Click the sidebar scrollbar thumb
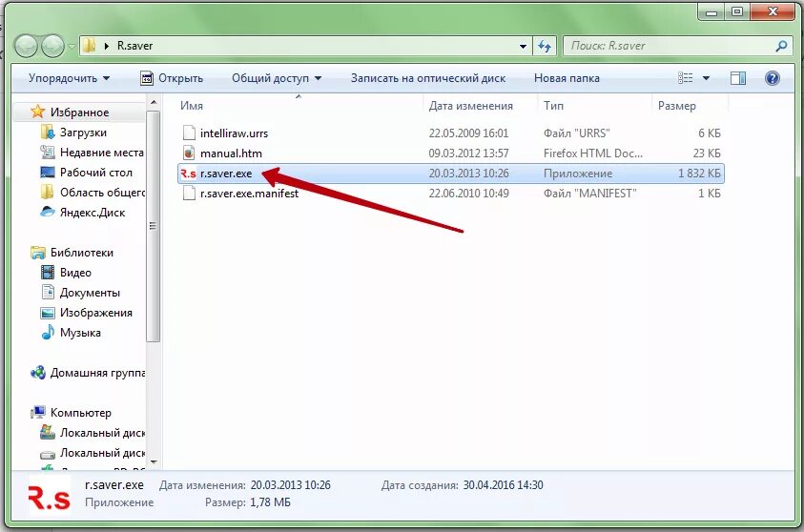Screen dimensions: 804x532 pos(153,226)
